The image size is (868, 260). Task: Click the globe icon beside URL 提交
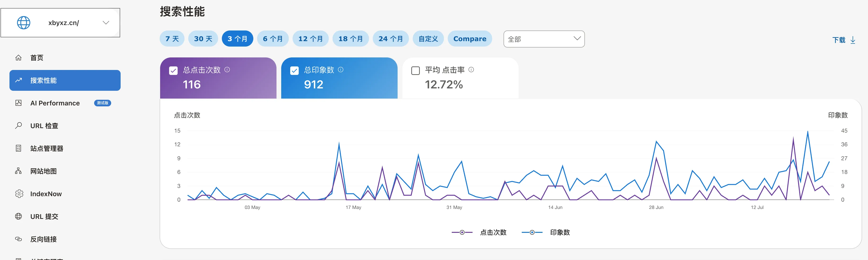18,216
